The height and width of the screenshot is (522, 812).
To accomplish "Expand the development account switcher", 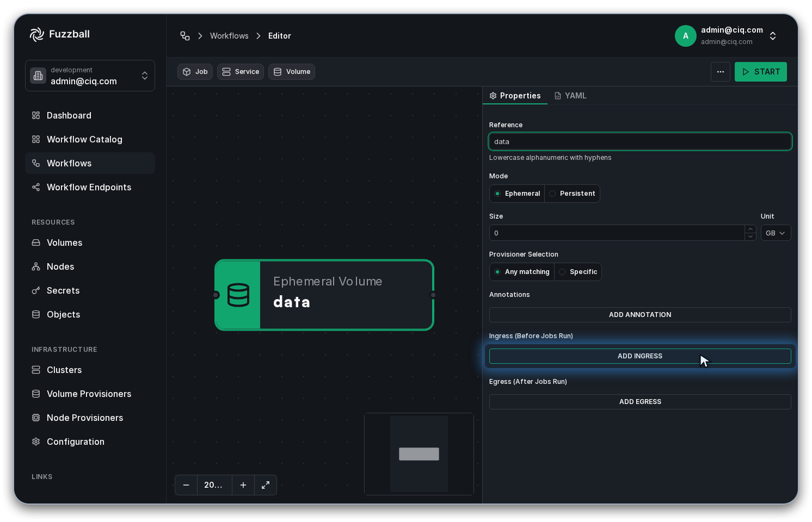I will point(90,76).
